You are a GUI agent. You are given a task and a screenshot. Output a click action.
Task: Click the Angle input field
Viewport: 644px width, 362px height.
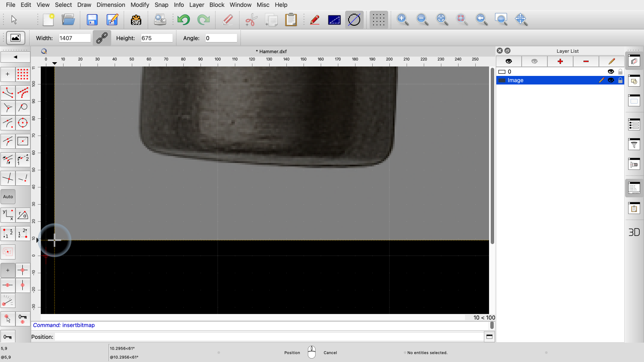tap(221, 38)
